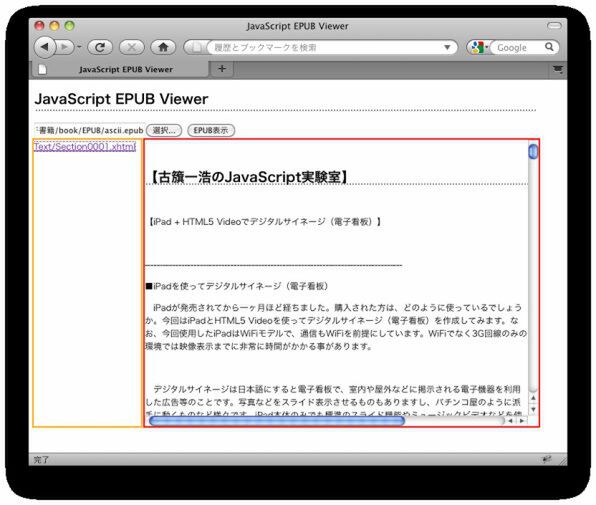Open the address bar history dropdown arrow
This screenshot has height=505, width=596.
coord(447,47)
